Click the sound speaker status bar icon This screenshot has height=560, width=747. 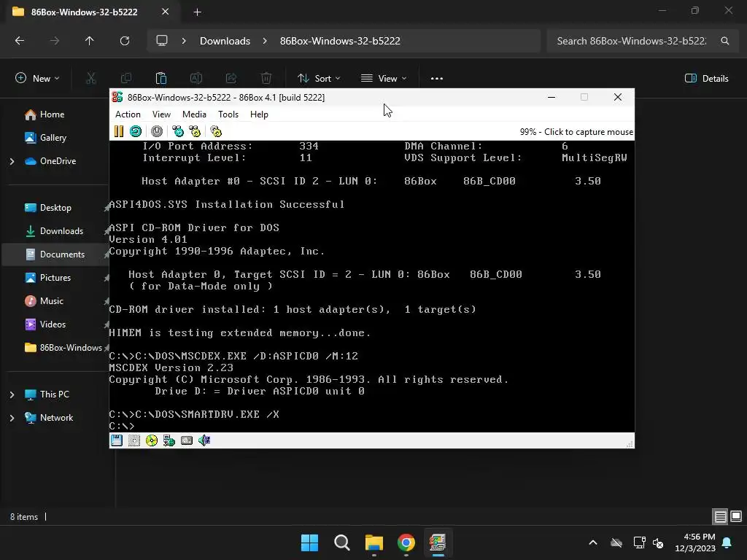(204, 440)
